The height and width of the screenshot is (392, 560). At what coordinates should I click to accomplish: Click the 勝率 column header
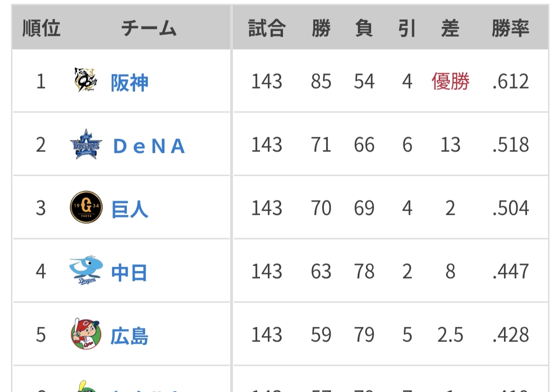point(510,28)
